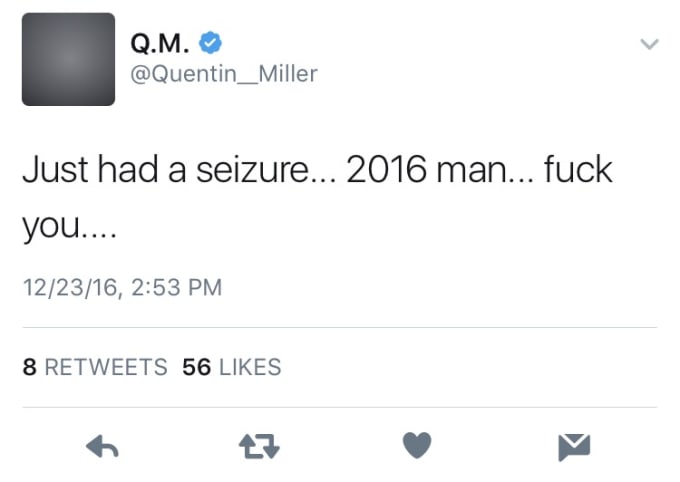
Task: Click the letters Q.M. next to badge
Action: [160, 43]
